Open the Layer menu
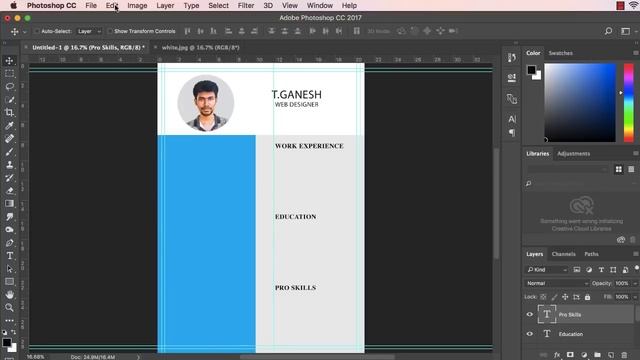640x360 pixels. pos(165,6)
